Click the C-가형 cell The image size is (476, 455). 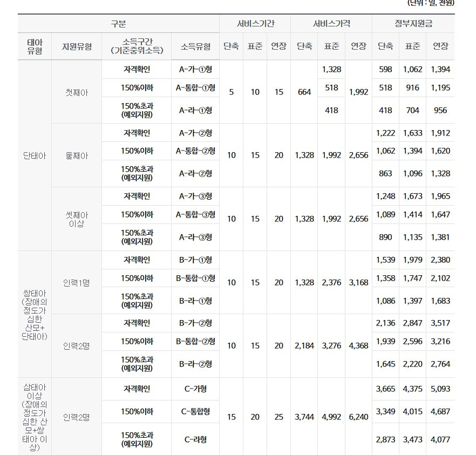click(195, 389)
